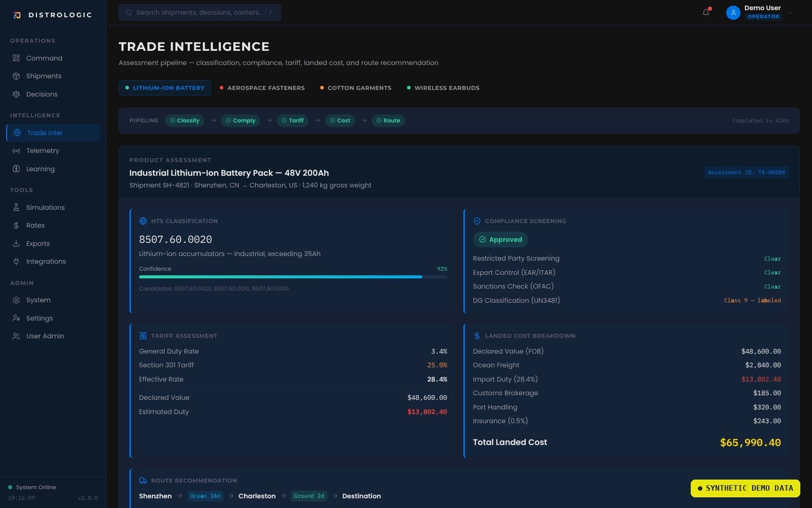
Task: Open User Admin people icon
Action: click(16, 336)
